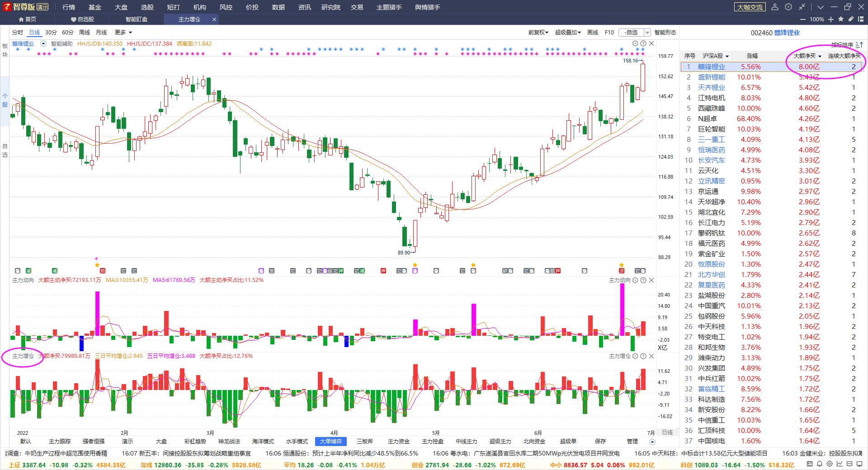Click the hexagon settings icon in title bar
The width and height of the screenshot is (868, 470).
point(788,7)
